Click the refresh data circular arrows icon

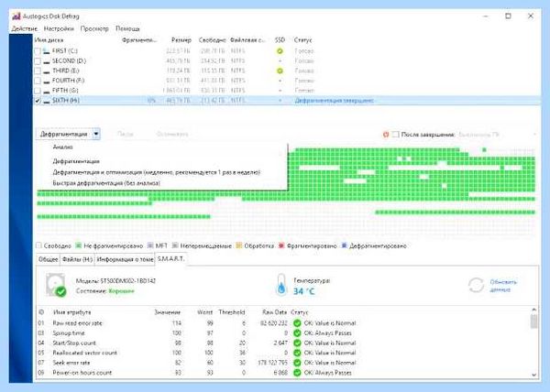[476, 286]
